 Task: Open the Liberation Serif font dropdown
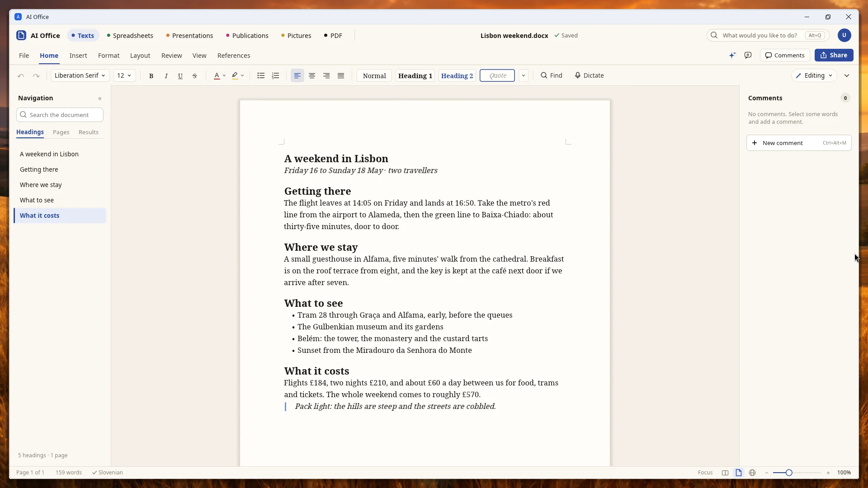coord(80,75)
